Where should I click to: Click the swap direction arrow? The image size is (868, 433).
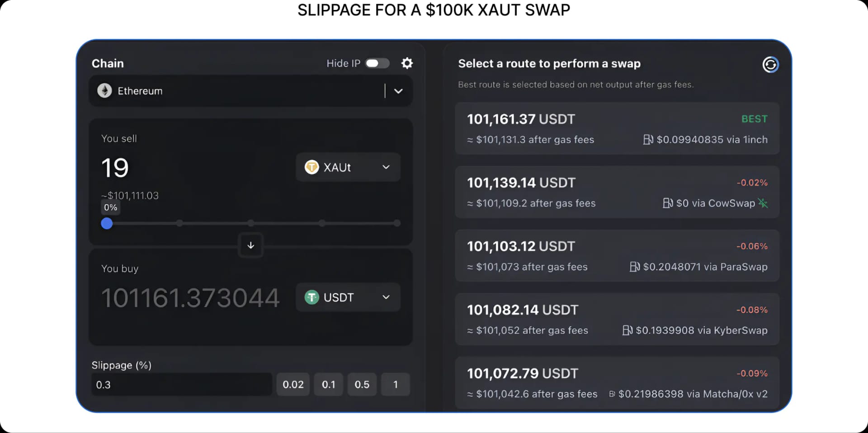point(250,245)
